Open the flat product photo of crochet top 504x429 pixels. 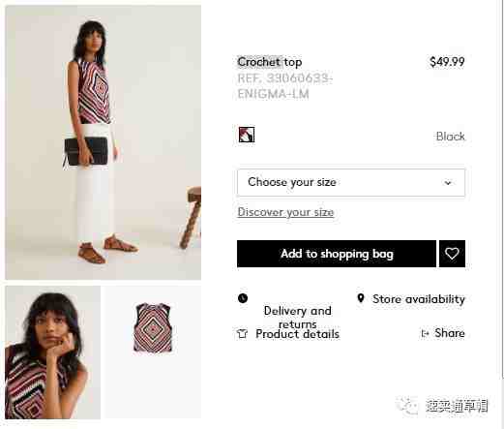152,328
